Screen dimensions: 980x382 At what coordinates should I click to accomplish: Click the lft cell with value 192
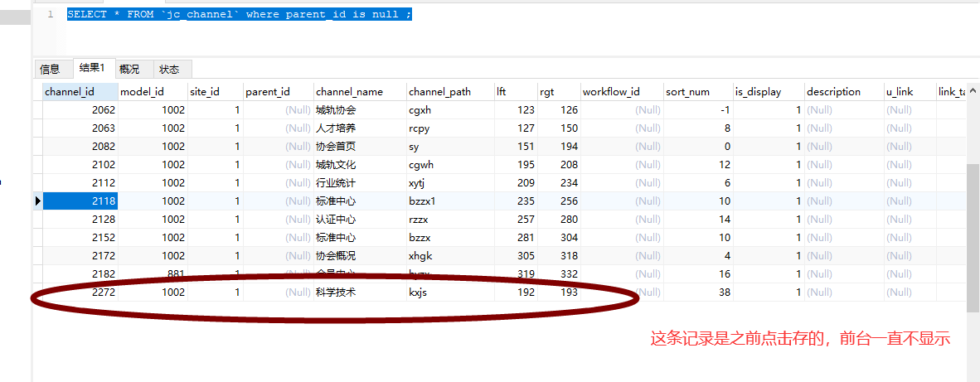[515, 293]
